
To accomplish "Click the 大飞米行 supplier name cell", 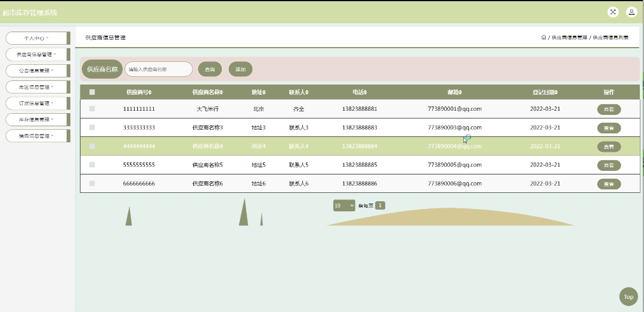I will 208,109.
